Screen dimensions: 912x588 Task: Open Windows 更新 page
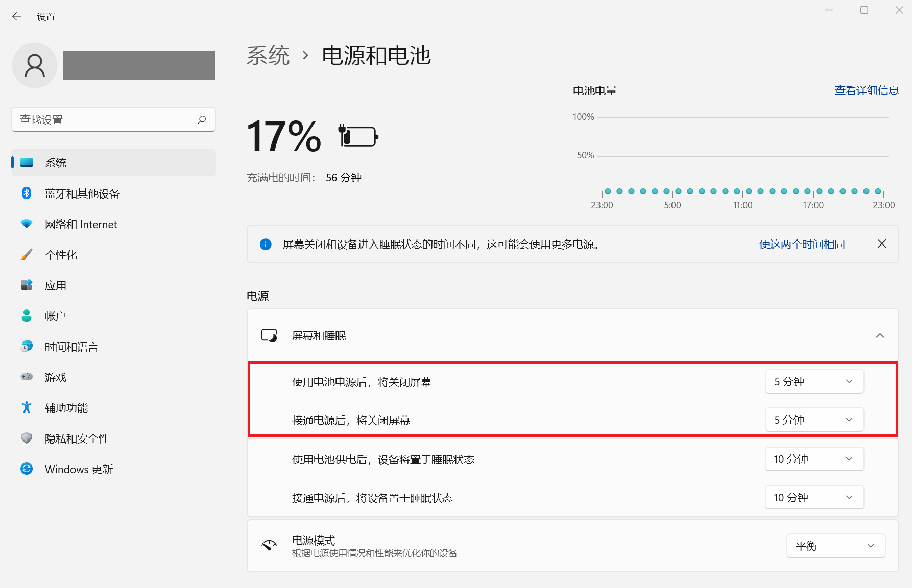tap(79, 469)
